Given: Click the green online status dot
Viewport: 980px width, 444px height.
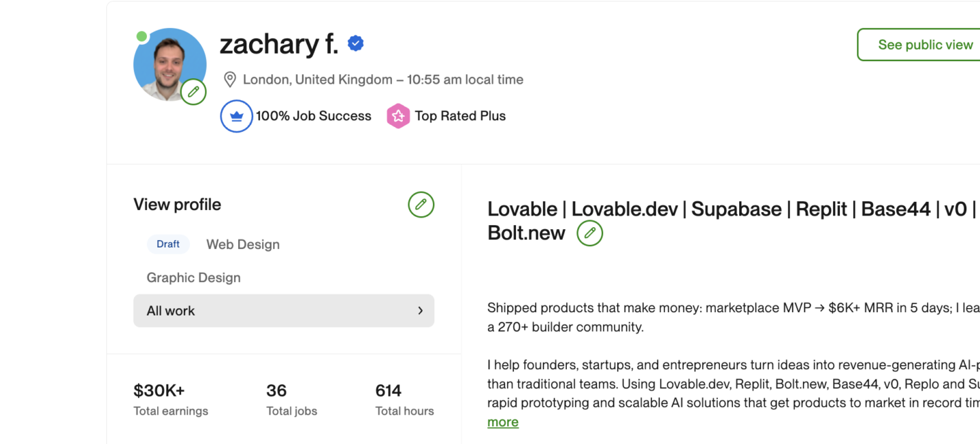Looking at the screenshot, I should click(142, 36).
